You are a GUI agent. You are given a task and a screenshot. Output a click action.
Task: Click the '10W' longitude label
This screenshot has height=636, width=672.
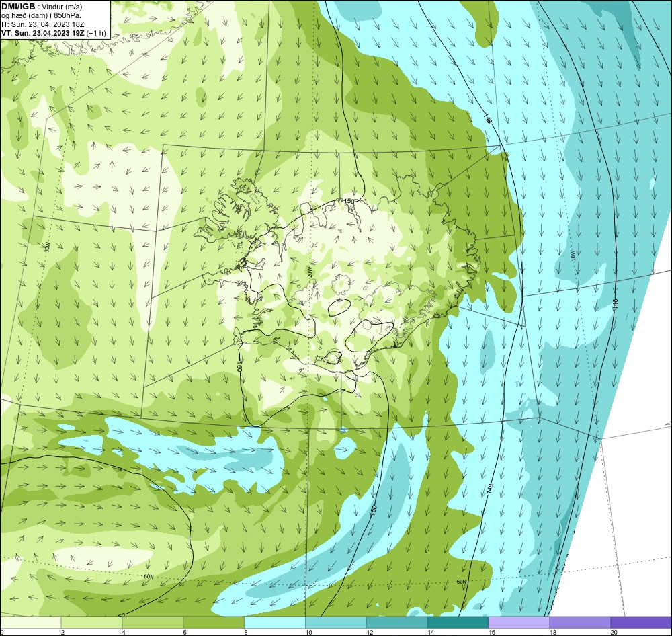(x=573, y=255)
